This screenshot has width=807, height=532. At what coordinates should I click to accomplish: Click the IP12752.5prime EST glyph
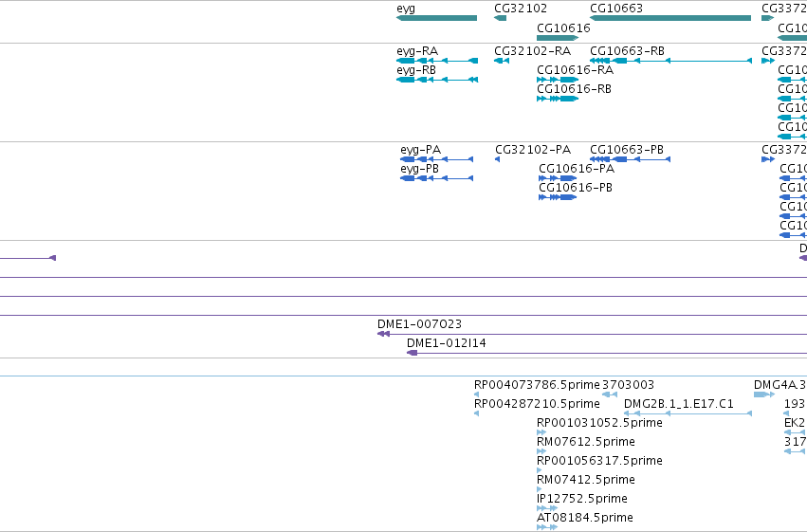(547, 508)
